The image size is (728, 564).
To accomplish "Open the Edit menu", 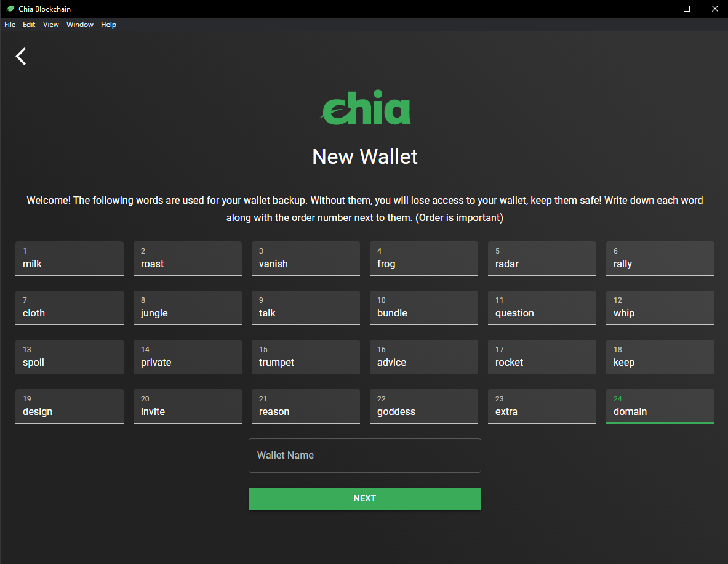I will pyautogui.click(x=29, y=25).
